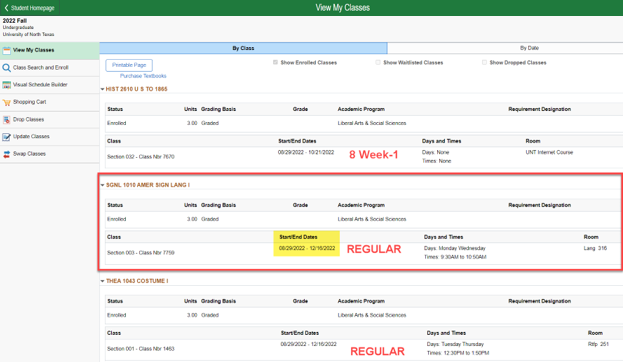Click the back chevron icon beside Student Homepage

coord(6,8)
